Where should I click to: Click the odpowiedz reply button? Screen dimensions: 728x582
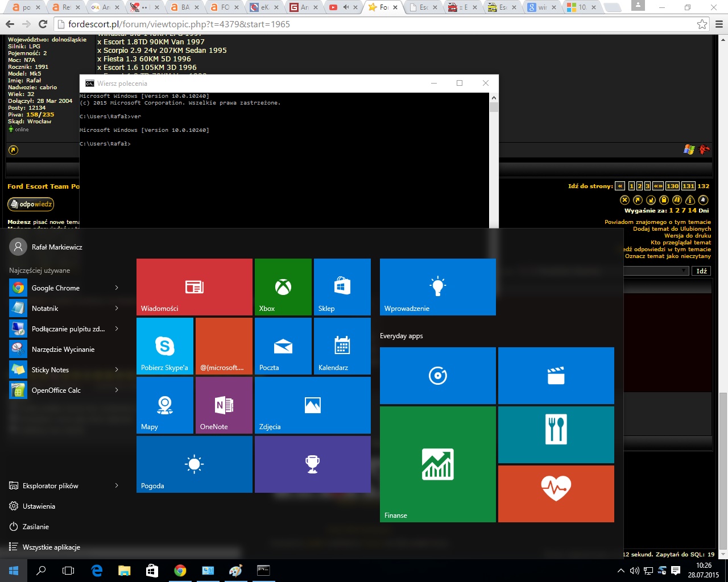(x=31, y=204)
